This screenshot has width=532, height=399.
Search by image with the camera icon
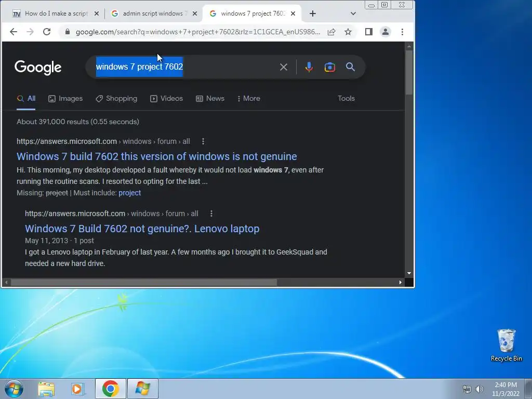pyautogui.click(x=330, y=67)
